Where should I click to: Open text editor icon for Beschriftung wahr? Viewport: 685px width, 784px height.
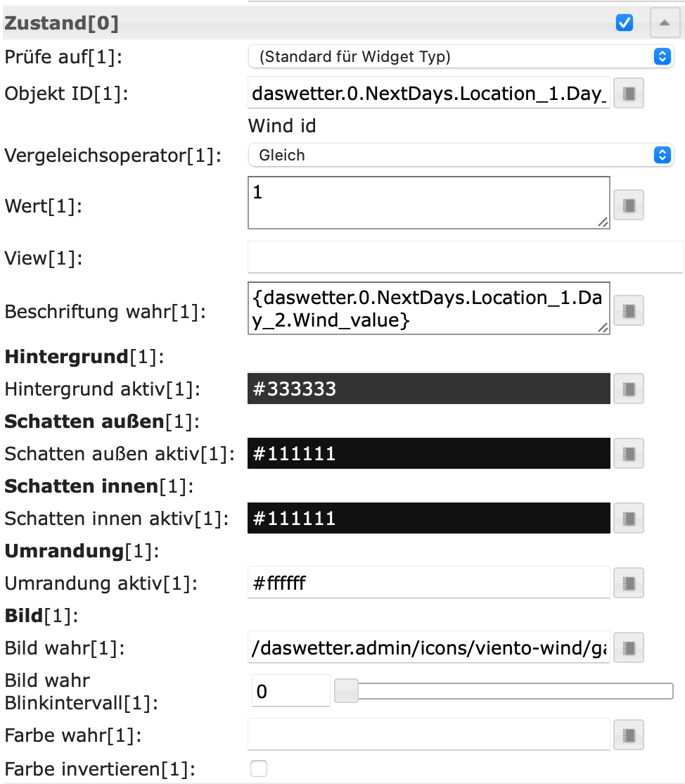[629, 310]
